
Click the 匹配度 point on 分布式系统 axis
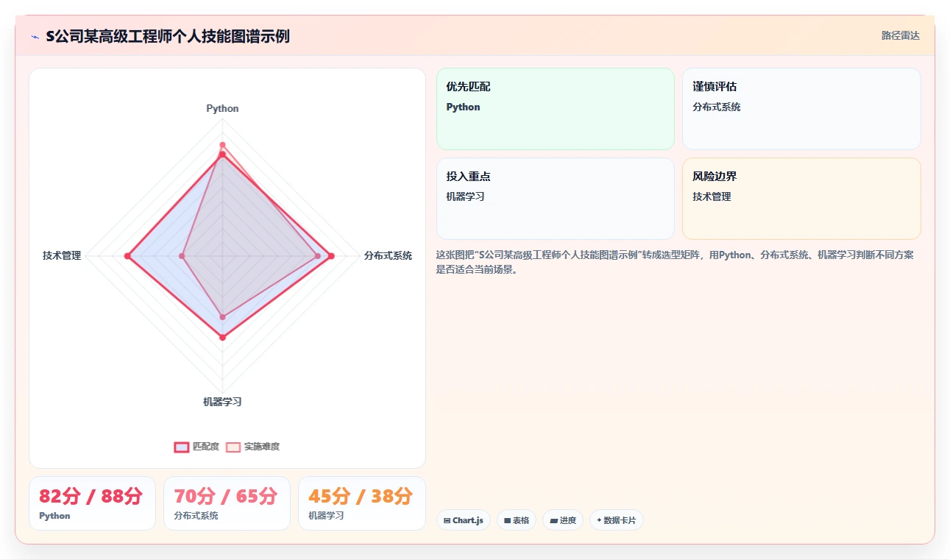point(331,256)
